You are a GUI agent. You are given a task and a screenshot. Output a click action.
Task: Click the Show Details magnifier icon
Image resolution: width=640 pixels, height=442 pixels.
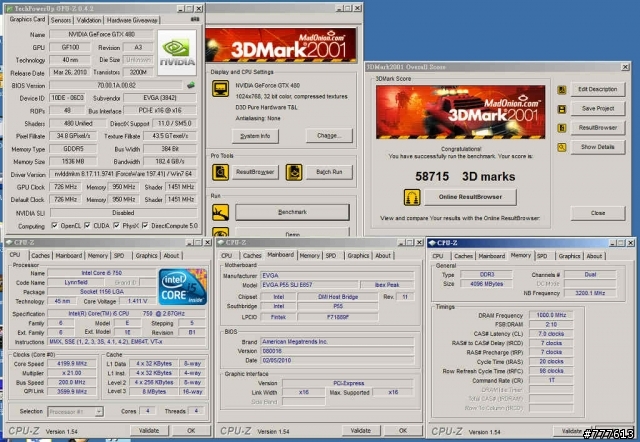[562, 147]
